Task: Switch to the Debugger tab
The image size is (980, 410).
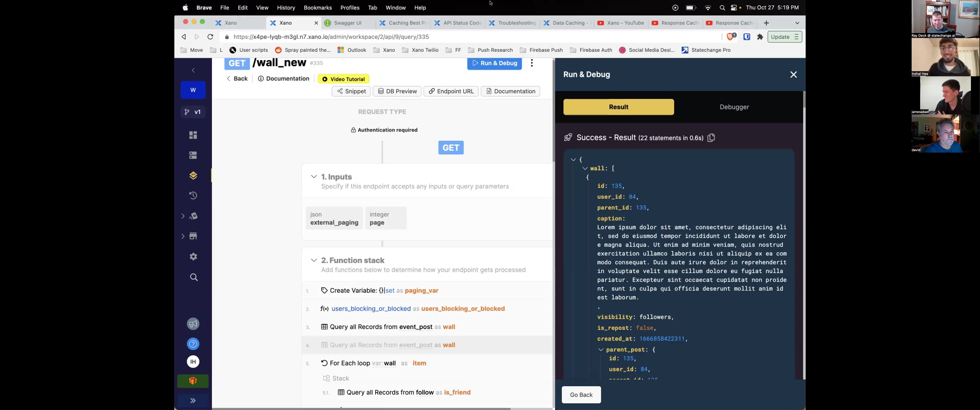Action: point(734,107)
